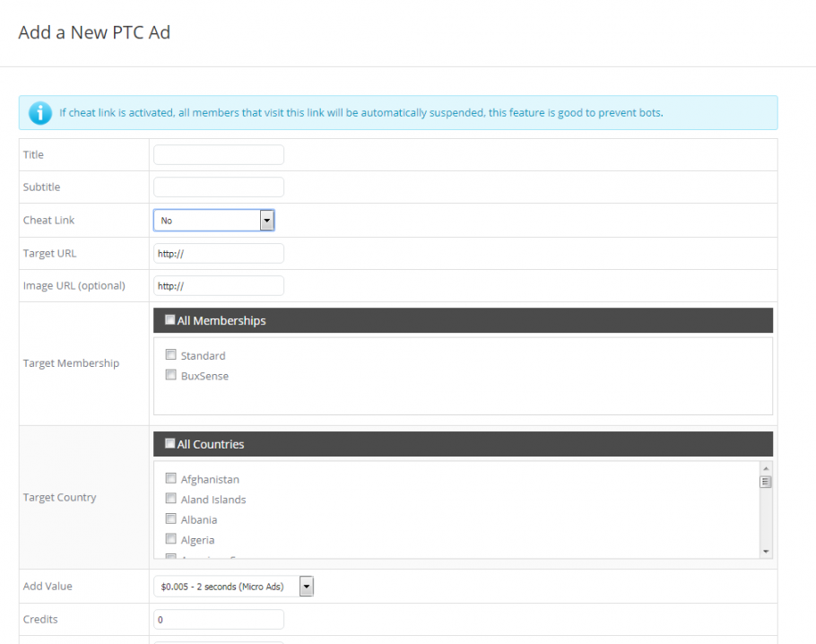Click the cheat link info banner text
Screen dimensions: 816x644
coord(361,112)
